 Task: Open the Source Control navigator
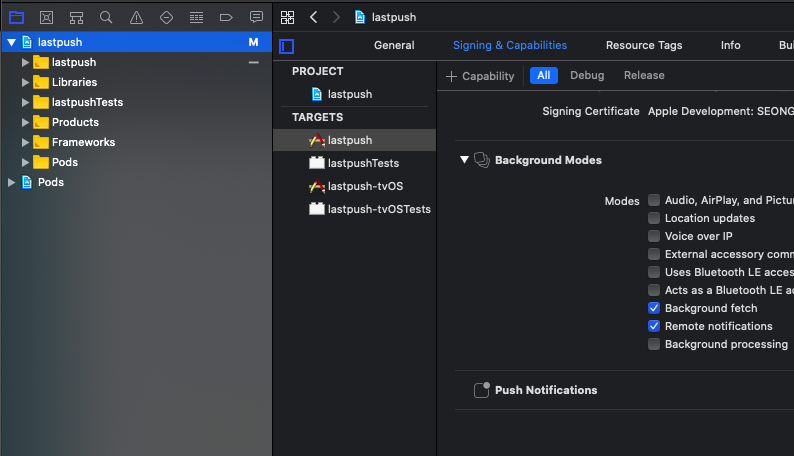[46, 18]
